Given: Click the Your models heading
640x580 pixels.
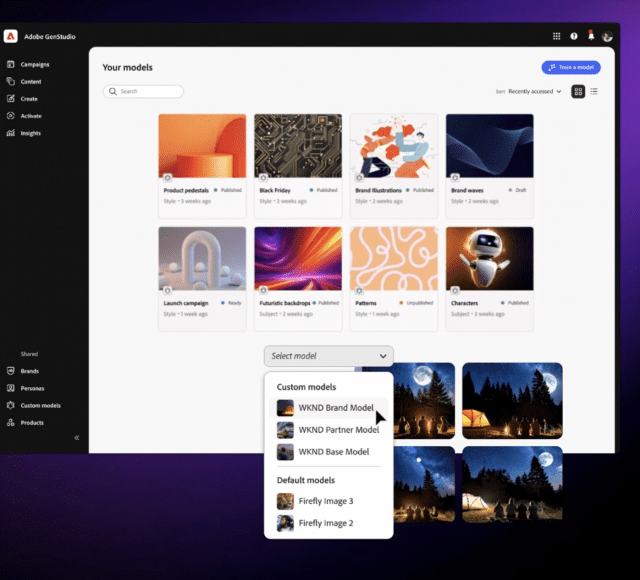Looking at the screenshot, I should (127, 67).
